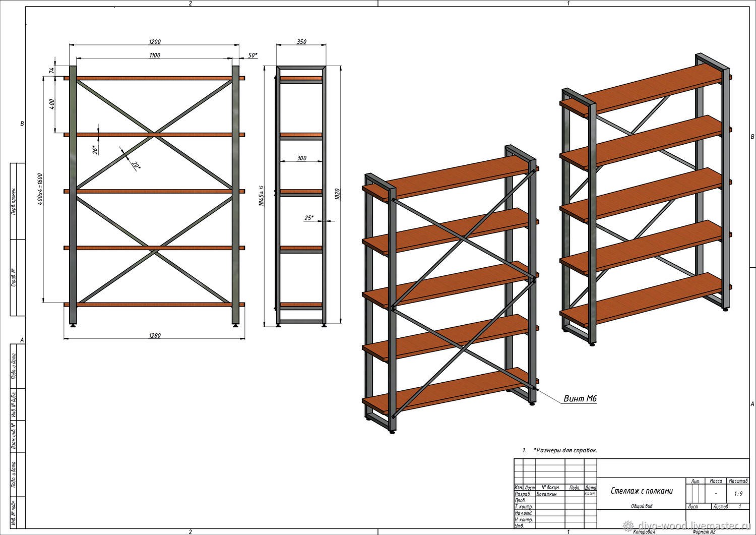The width and height of the screenshot is (756, 535).
Task: Select the 50* post width dimension
Action: 253,55
